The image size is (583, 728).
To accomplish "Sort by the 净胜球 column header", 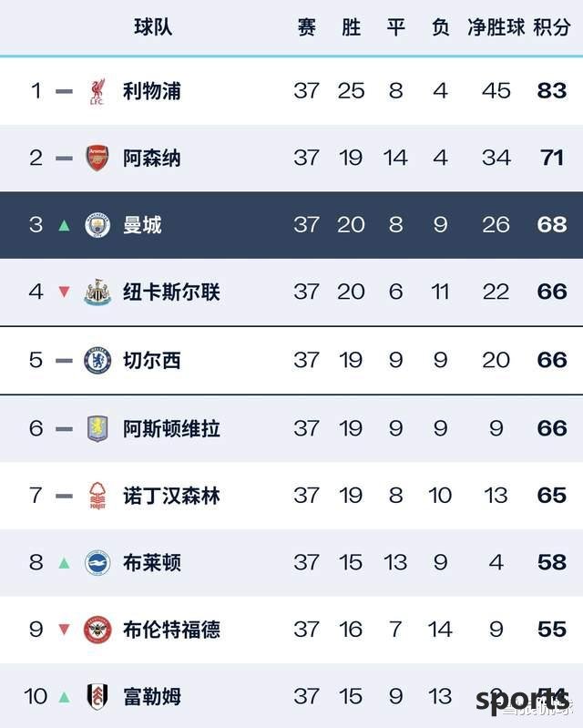I will (x=496, y=27).
